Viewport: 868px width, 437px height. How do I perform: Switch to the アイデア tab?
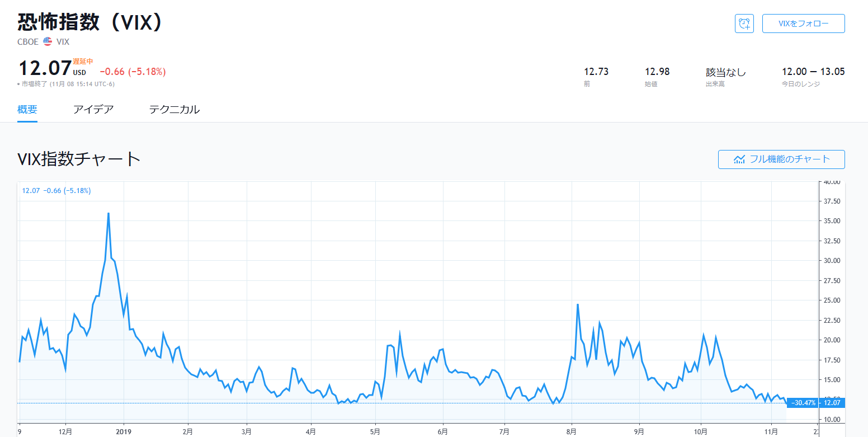[x=93, y=109]
